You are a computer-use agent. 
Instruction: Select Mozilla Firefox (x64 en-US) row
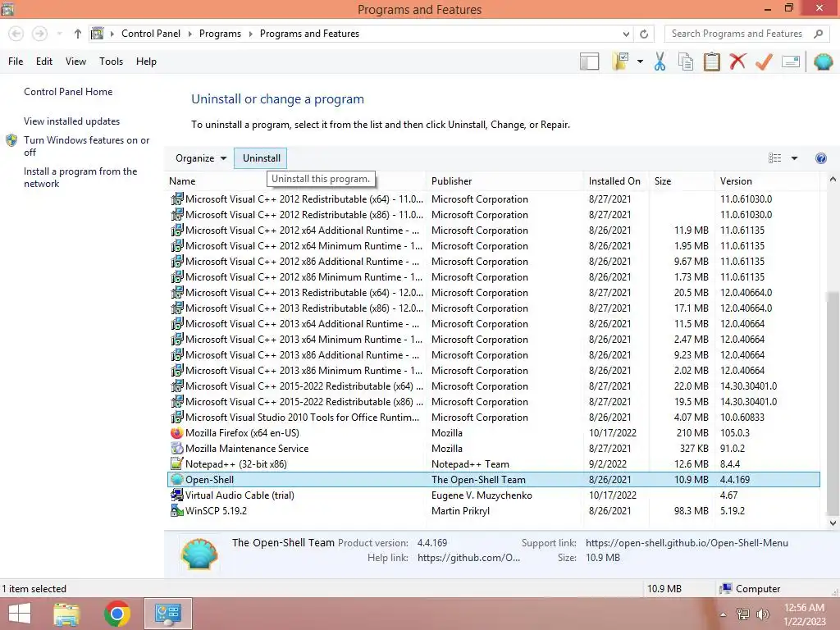(x=494, y=433)
